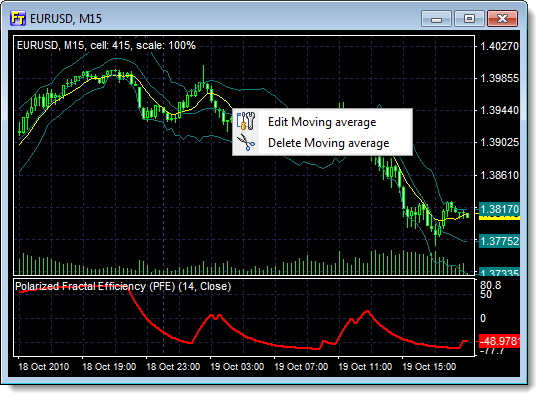
Task: Click the 18 Oct 19:00 time axis label
Action: tap(109, 366)
